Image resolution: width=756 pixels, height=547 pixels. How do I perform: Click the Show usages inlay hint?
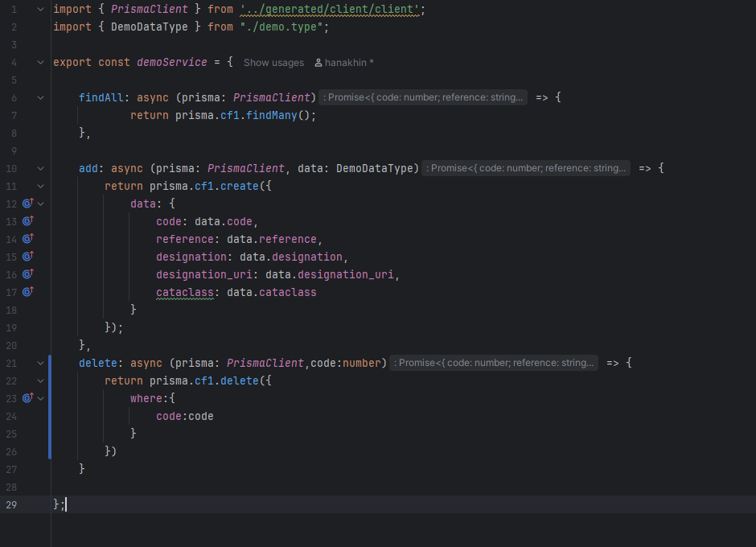pyautogui.click(x=273, y=63)
